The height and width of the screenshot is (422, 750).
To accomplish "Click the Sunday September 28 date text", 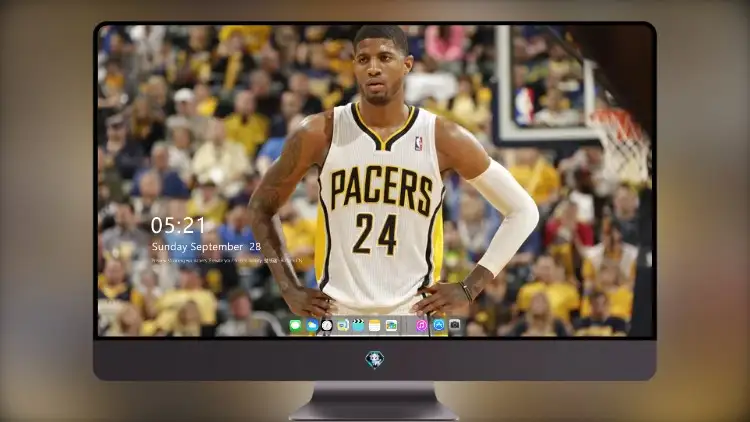I will (206, 247).
